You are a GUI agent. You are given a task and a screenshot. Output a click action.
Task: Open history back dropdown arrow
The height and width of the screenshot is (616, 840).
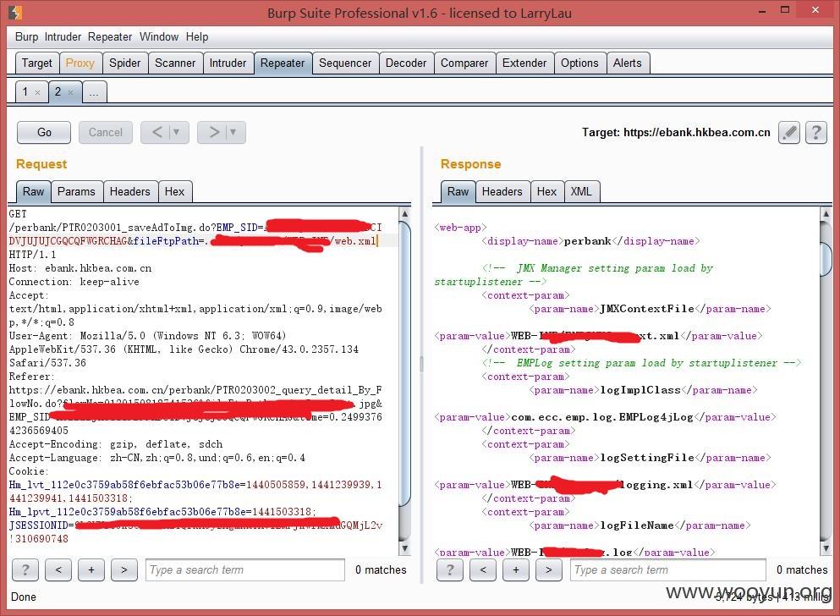coord(176,132)
